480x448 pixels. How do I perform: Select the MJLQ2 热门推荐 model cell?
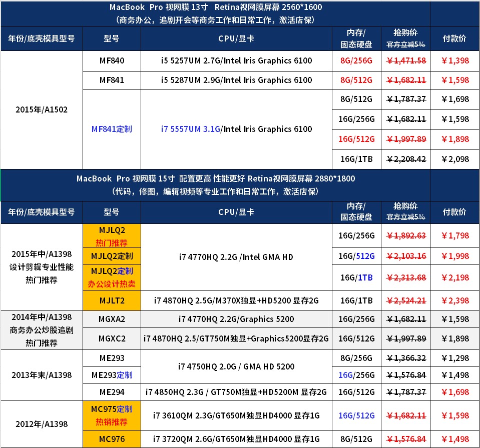[112, 236]
